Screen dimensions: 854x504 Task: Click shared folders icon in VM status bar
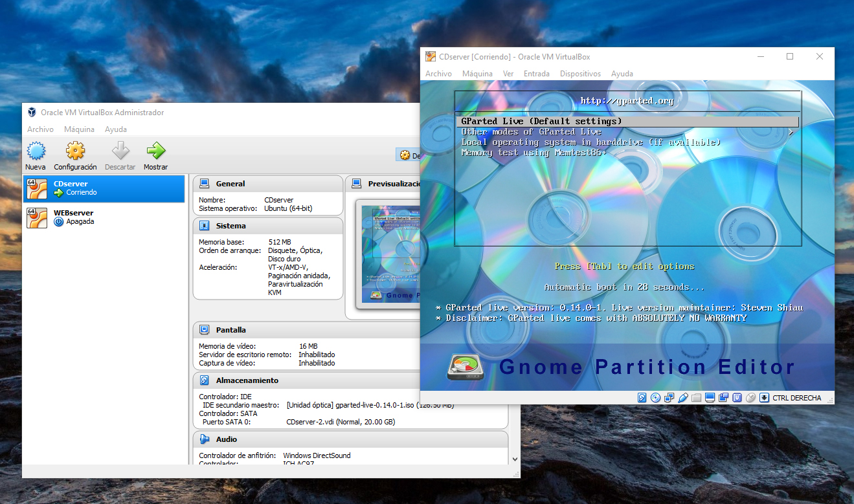(x=696, y=398)
